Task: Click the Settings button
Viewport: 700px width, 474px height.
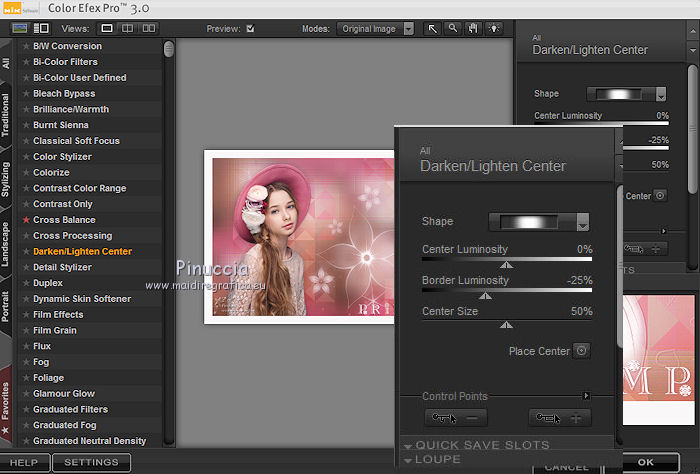Action: [x=91, y=463]
